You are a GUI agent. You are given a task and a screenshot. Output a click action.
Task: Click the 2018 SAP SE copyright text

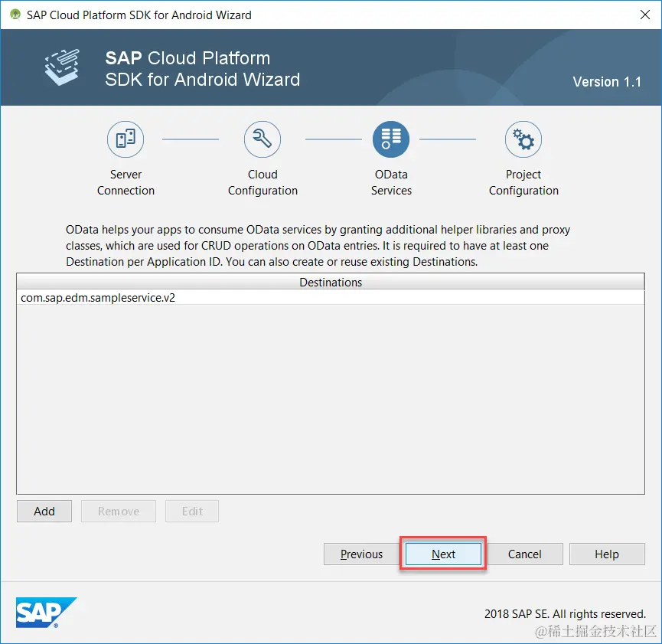565,613
